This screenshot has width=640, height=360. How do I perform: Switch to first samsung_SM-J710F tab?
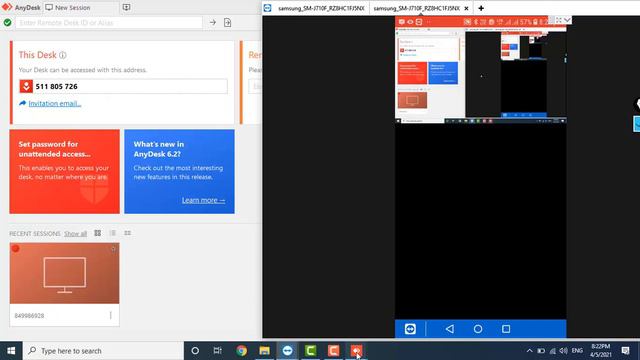(x=320, y=8)
